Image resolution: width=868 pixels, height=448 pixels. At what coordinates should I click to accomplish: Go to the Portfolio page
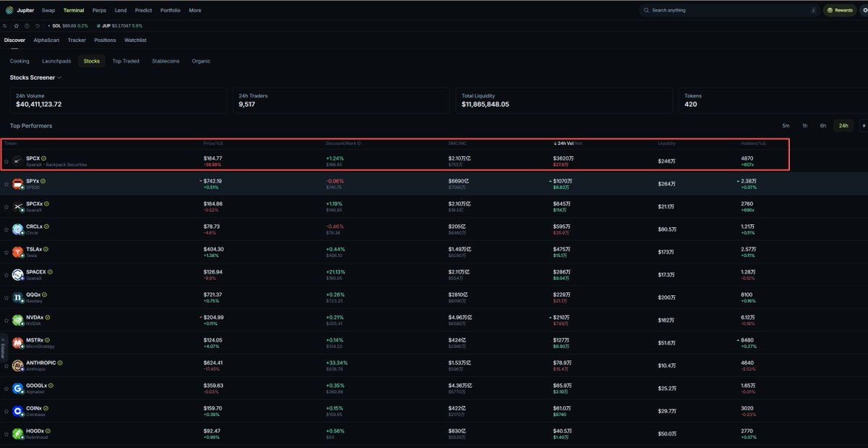pyautogui.click(x=171, y=10)
